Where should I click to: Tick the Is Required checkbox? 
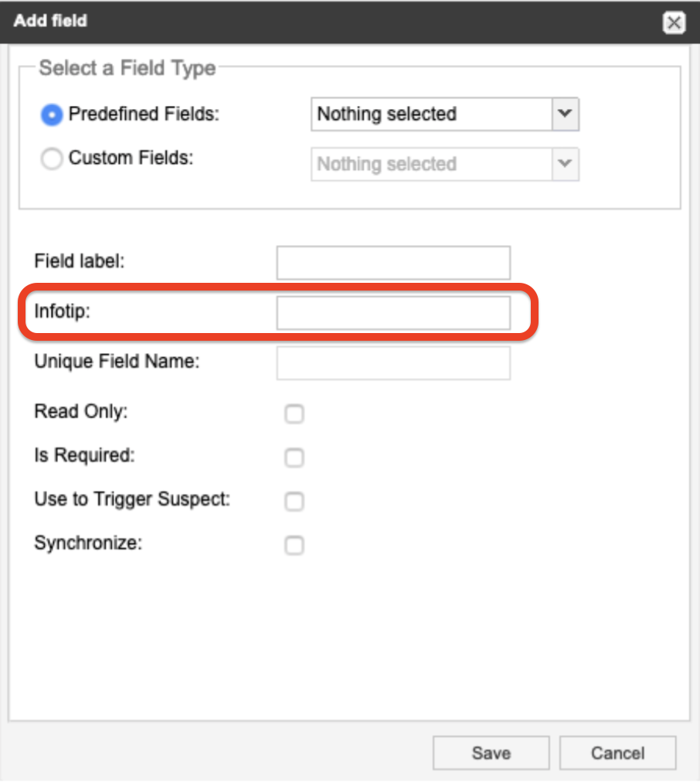[294, 457]
